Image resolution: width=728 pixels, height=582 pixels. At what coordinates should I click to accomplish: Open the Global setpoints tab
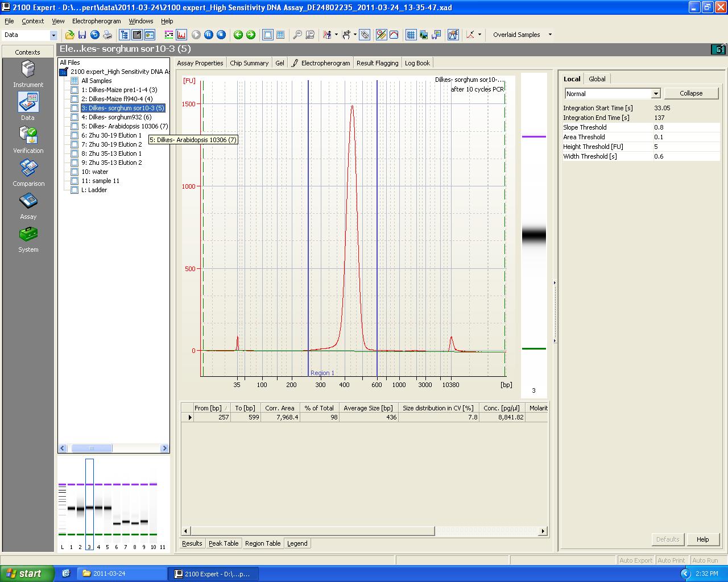point(597,79)
